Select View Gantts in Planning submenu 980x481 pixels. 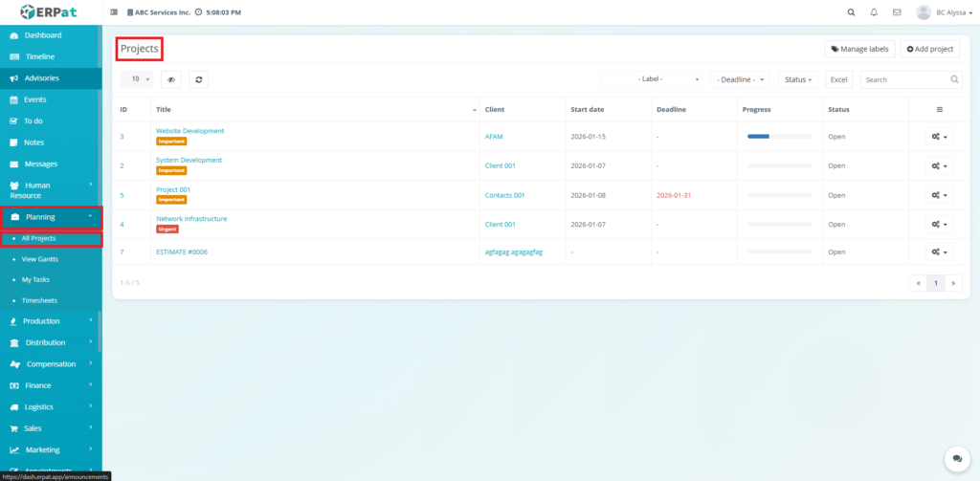(39, 259)
